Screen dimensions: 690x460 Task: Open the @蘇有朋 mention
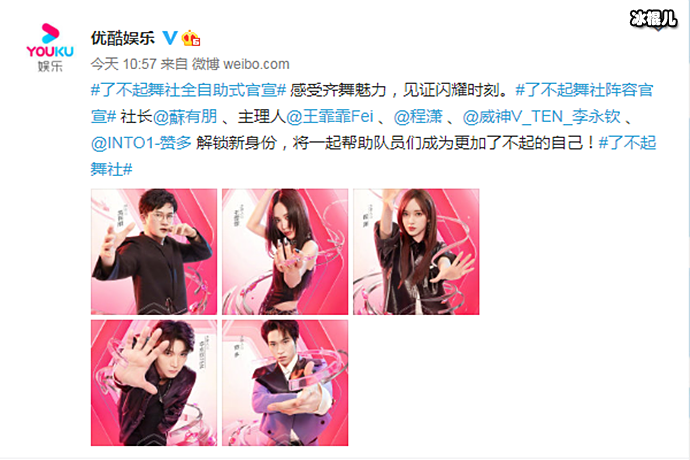pos(185,117)
